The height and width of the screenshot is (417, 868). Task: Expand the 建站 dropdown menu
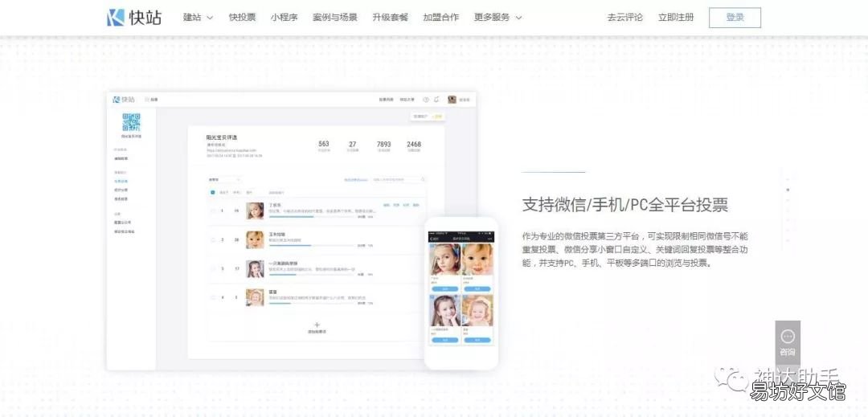click(x=199, y=17)
